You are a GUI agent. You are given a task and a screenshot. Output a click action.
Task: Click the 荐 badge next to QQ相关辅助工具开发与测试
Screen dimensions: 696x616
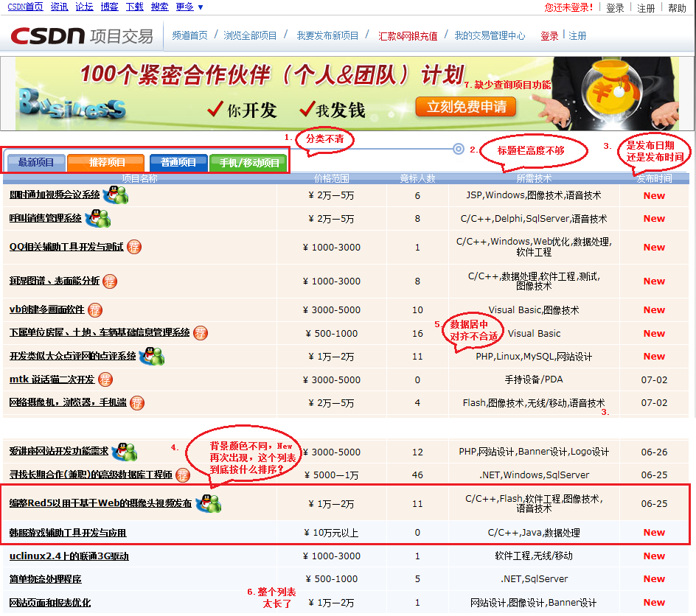134,247
